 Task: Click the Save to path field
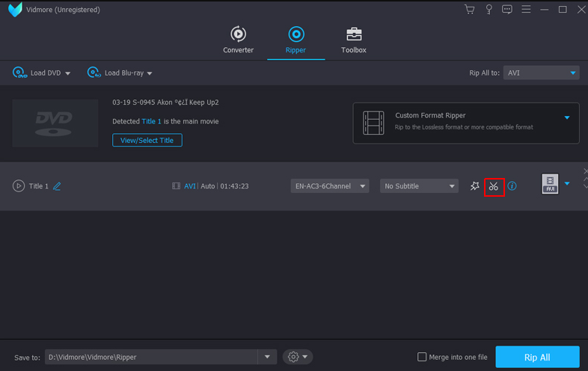click(x=151, y=357)
